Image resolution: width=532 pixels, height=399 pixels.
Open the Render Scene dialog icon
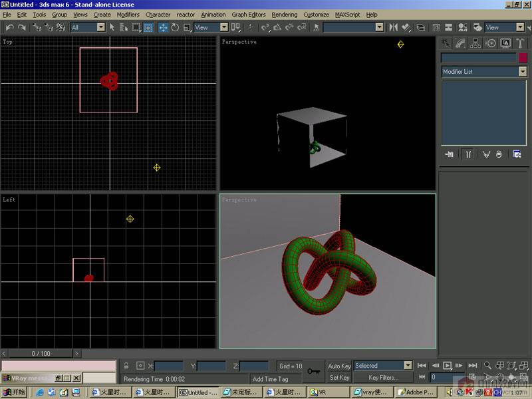point(477,27)
